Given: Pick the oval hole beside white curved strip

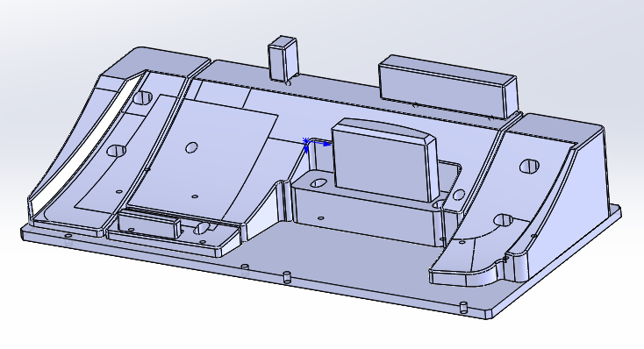Looking at the screenshot, I should 142,97.
